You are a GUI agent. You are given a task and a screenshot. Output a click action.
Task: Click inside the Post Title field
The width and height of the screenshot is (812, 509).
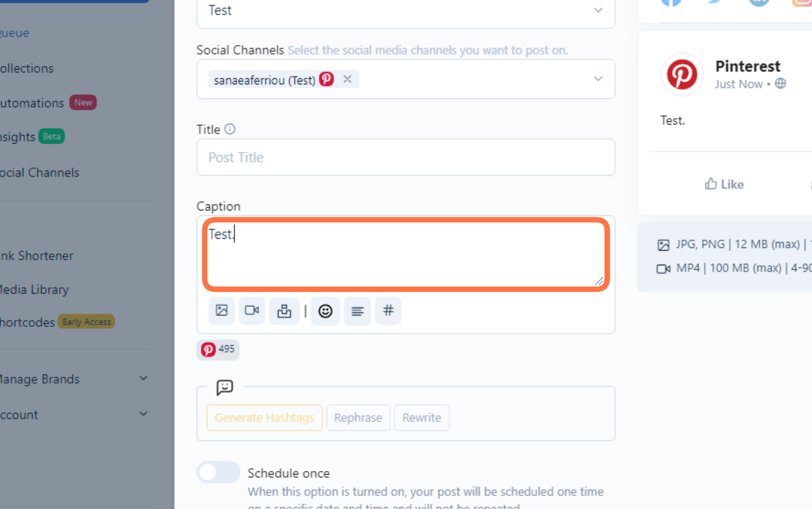tap(405, 157)
